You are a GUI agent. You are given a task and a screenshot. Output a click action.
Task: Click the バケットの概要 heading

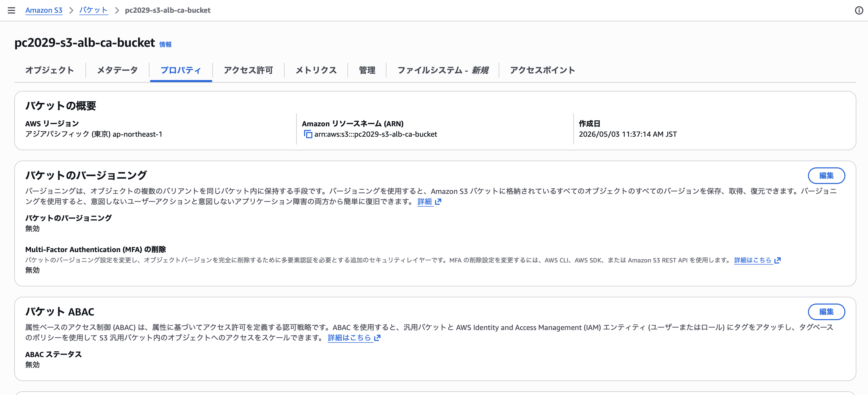[x=61, y=106]
